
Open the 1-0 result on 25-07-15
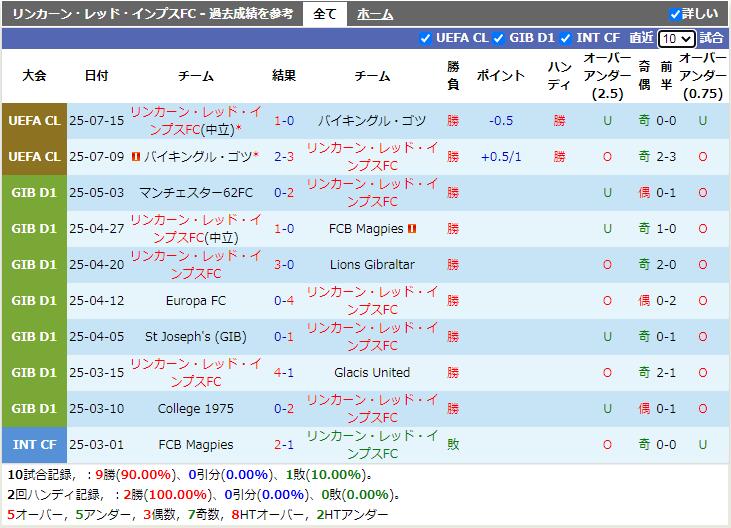[284, 121]
